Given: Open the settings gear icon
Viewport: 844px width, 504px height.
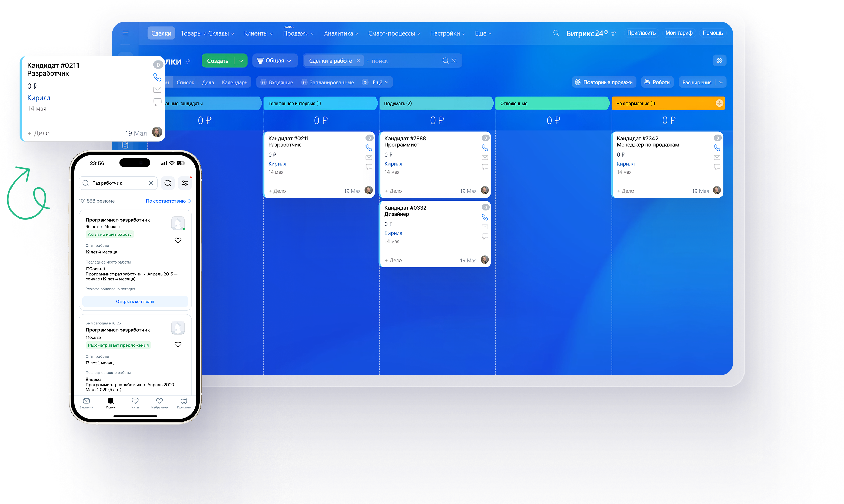Looking at the screenshot, I should [x=719, y=61].
